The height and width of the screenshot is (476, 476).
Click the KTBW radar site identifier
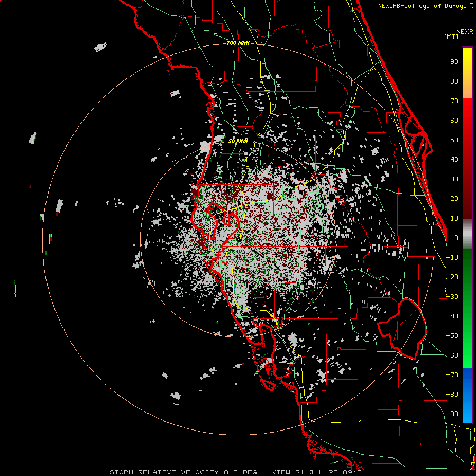[x=281, y=472]
